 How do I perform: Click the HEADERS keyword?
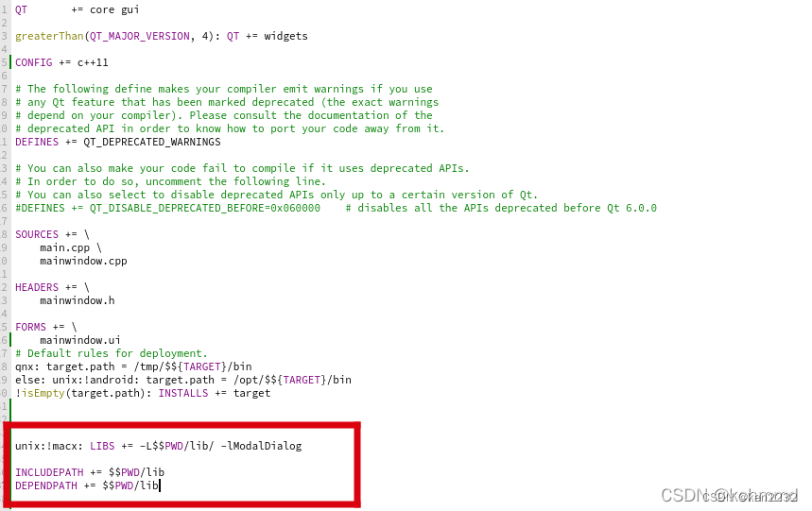(x=37, y=287)
